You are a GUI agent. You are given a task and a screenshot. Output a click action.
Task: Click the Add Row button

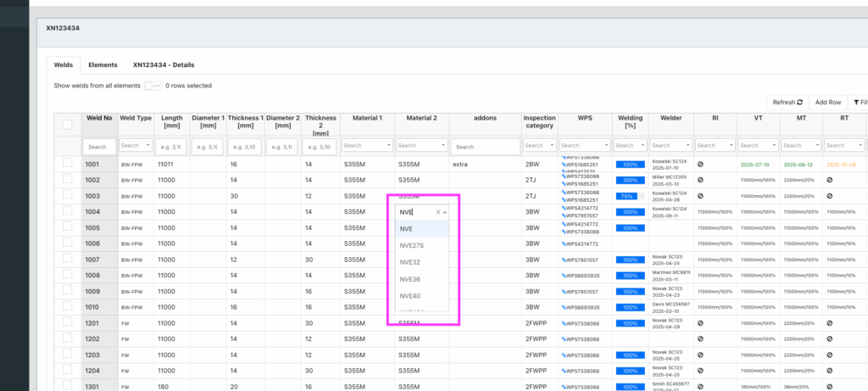(827, 102)
